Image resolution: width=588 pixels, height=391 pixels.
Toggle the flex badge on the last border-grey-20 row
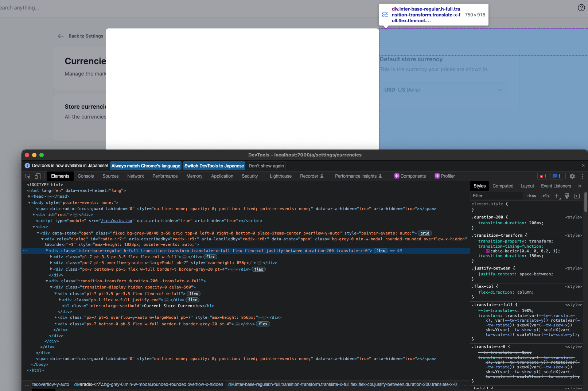click(263, 324)
